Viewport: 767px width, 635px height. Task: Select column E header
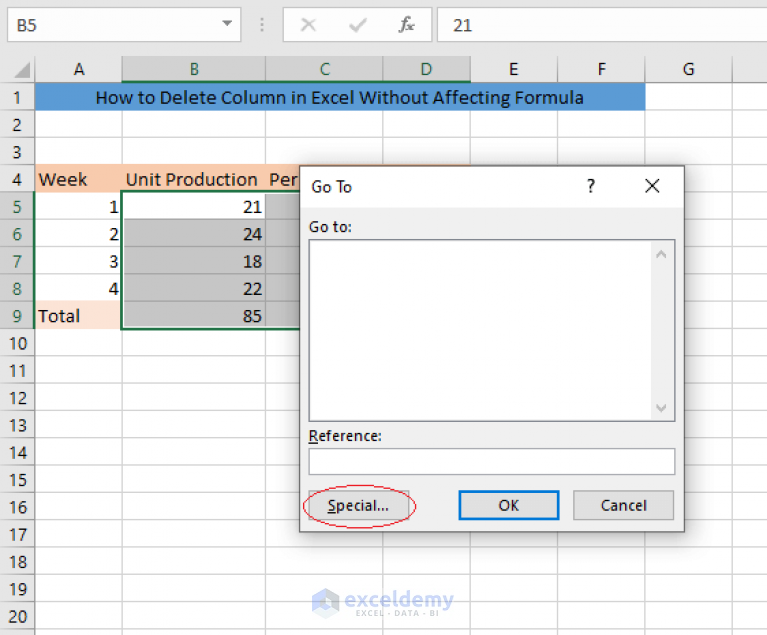514,69
